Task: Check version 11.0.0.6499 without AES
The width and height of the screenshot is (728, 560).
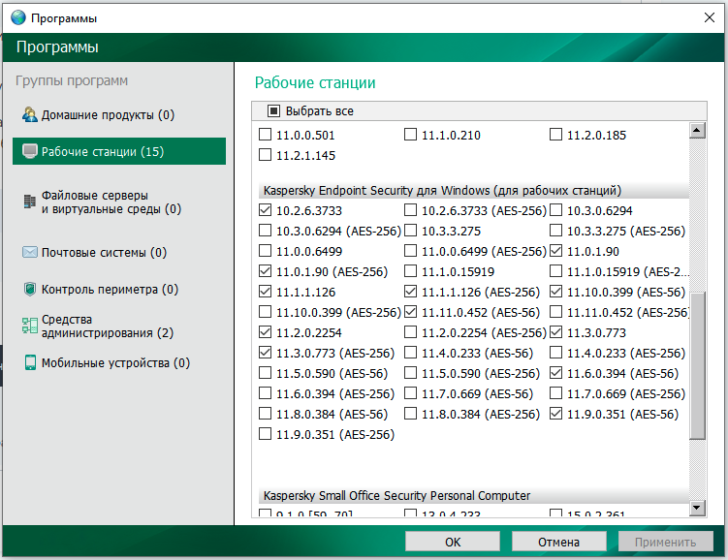Action: pos(265,251)
